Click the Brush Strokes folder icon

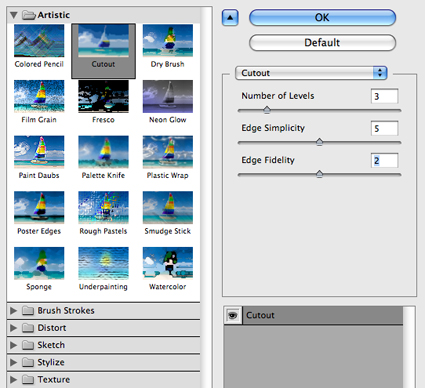[x=28, y=311]
